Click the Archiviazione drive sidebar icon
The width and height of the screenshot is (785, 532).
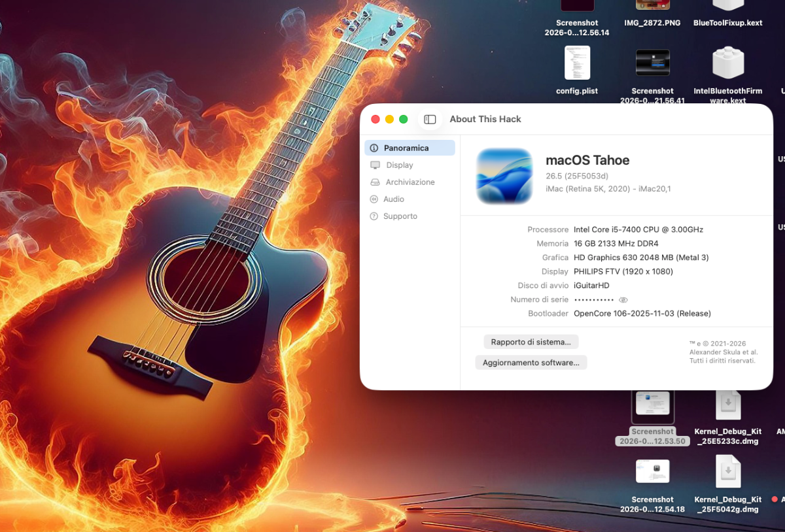point(375,182)
